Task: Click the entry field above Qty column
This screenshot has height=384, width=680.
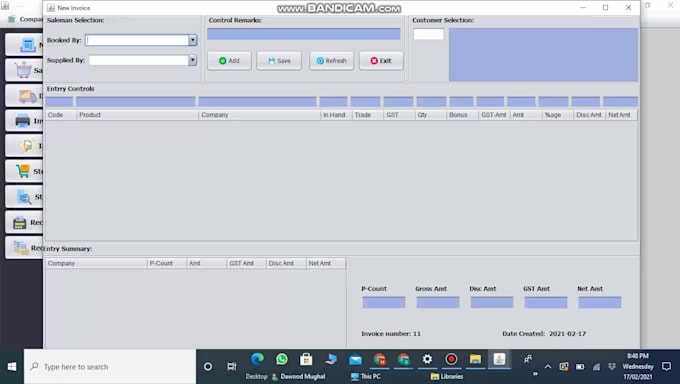Action: pos(432,102)
